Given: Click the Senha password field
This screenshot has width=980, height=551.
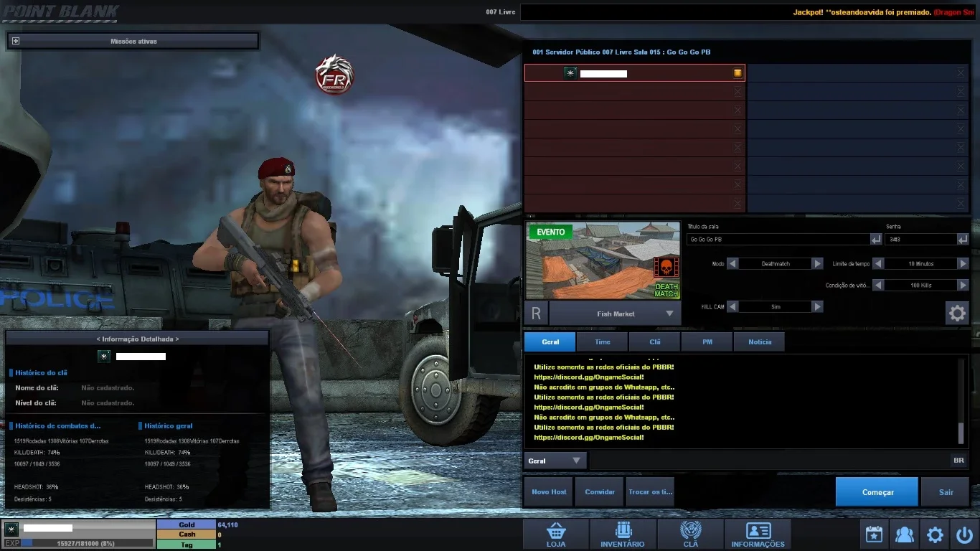Looking at the screenshot, I should 920,239.
